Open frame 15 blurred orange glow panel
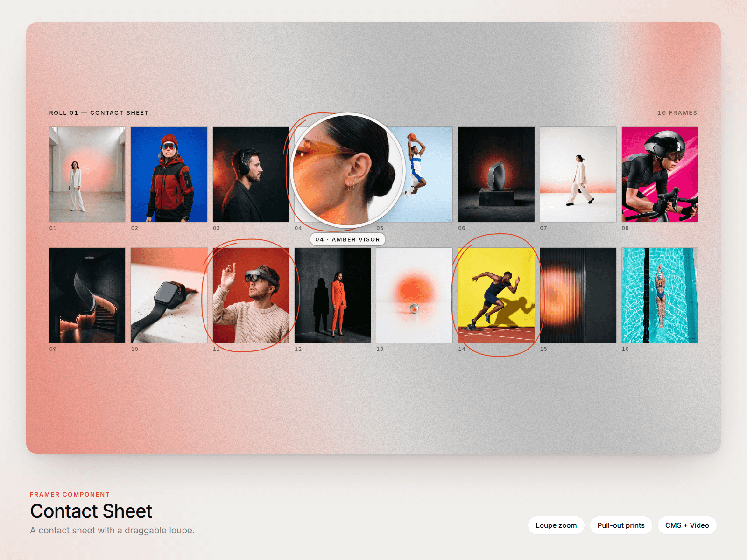Image resolution: width=747 pixels, height=560 pixels. click(578, 295)
